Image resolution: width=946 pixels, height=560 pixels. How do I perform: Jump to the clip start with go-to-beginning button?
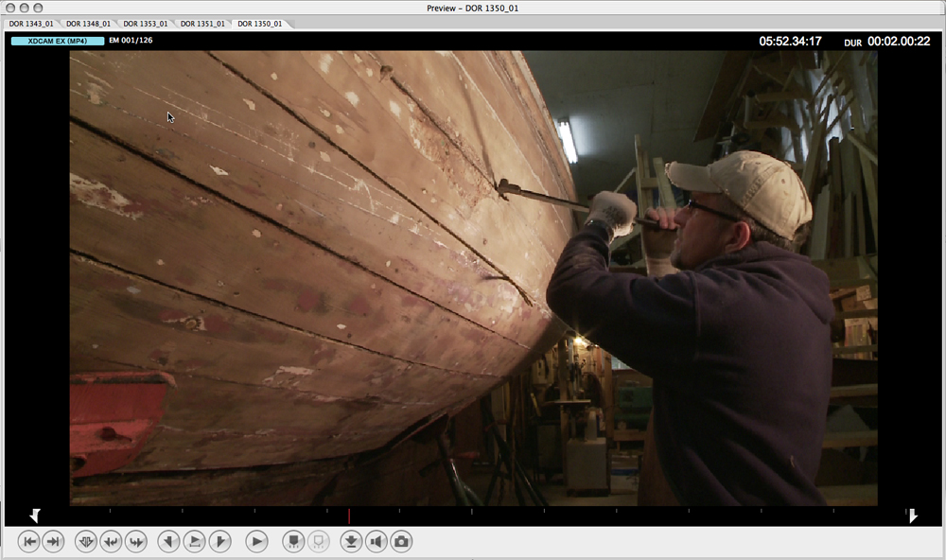click(29, 542)
